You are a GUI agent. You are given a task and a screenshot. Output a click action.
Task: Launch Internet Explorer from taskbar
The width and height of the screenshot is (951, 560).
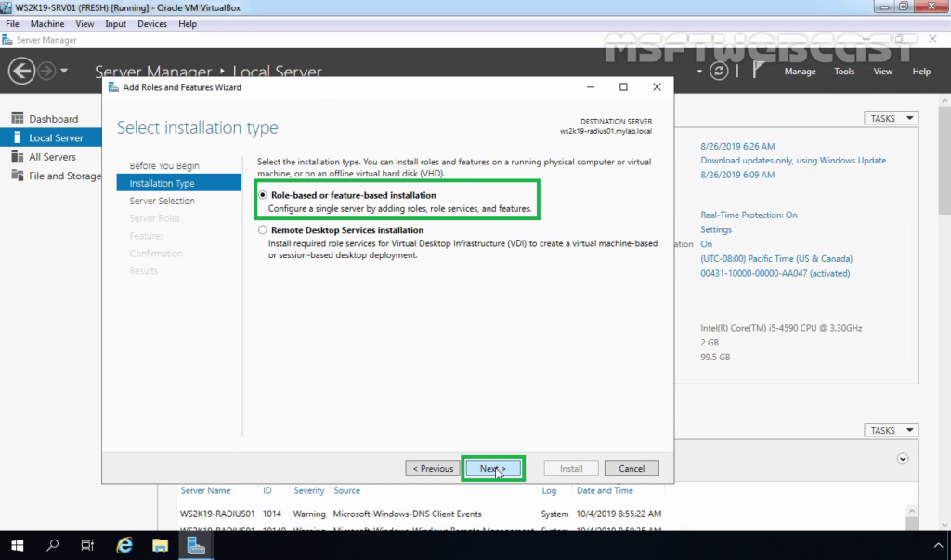pos(124,545)
